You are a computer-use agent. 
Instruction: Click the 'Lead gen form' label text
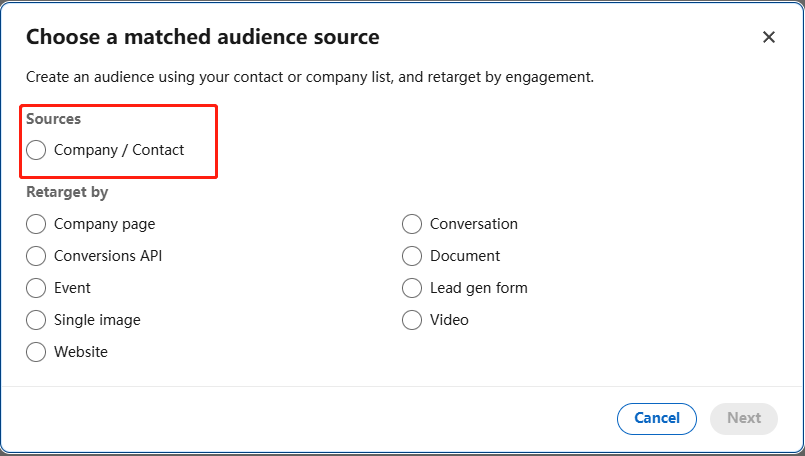(478, 288)
